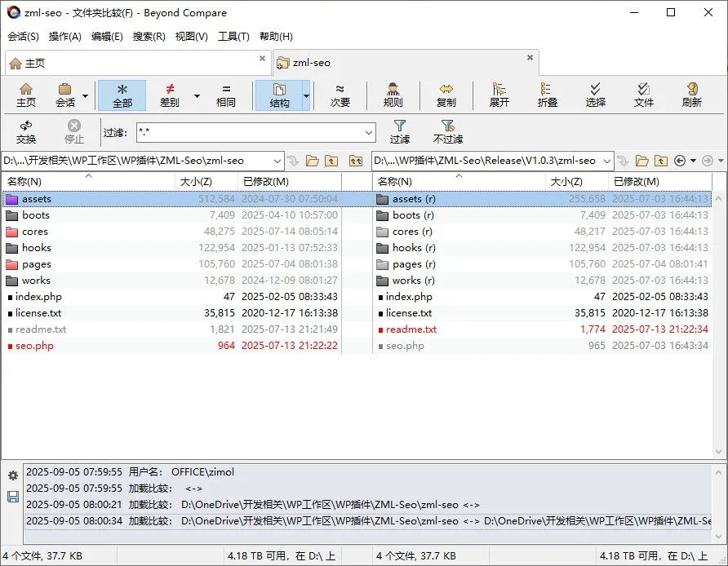Toggle the 差别 (Differences) display filter

[x=170, y=95]
